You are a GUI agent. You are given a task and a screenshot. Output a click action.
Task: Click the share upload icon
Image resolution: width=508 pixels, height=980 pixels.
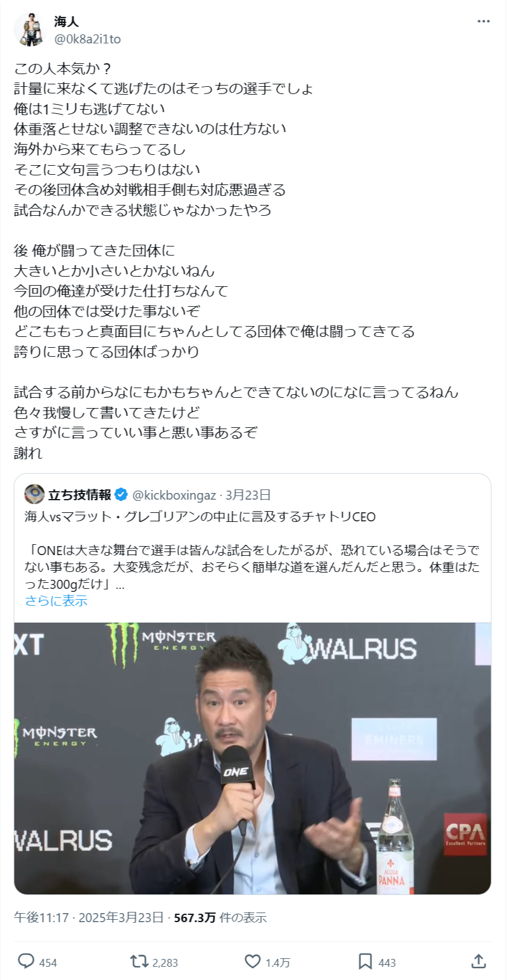478,961
